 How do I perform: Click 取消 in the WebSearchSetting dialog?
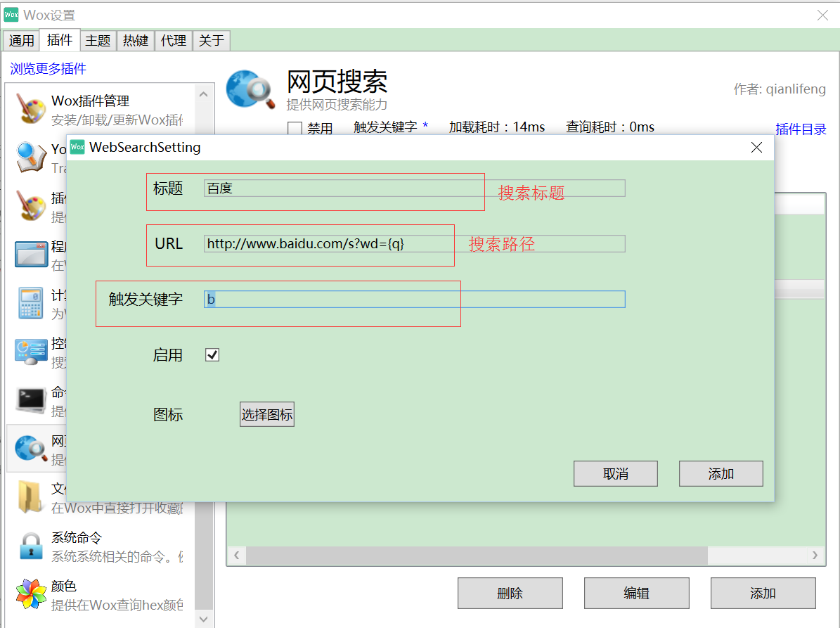tap(616, 474)
